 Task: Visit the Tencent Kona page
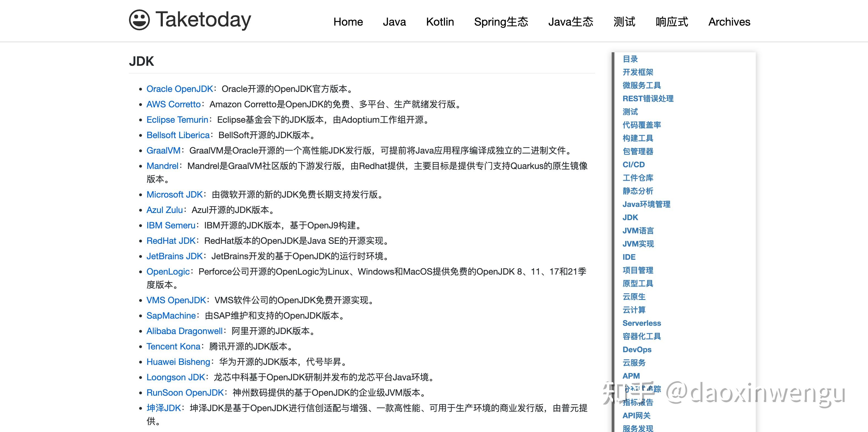(x=173, y=346)
